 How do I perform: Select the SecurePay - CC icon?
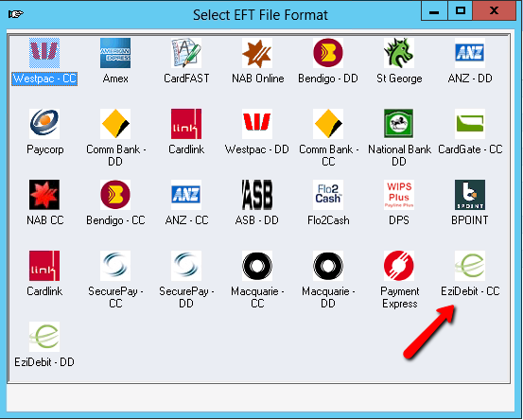pyautogui.click(x=115, y=266)
